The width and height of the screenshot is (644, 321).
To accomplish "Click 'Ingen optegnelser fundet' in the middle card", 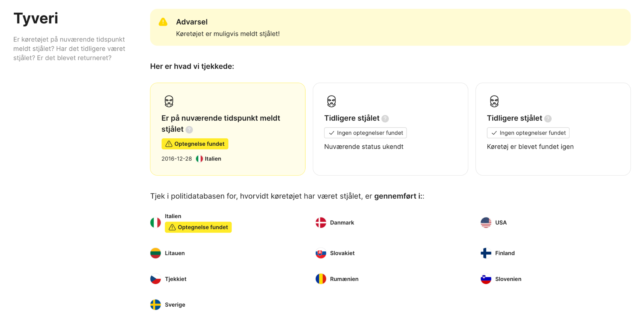I will click(365, 133).
